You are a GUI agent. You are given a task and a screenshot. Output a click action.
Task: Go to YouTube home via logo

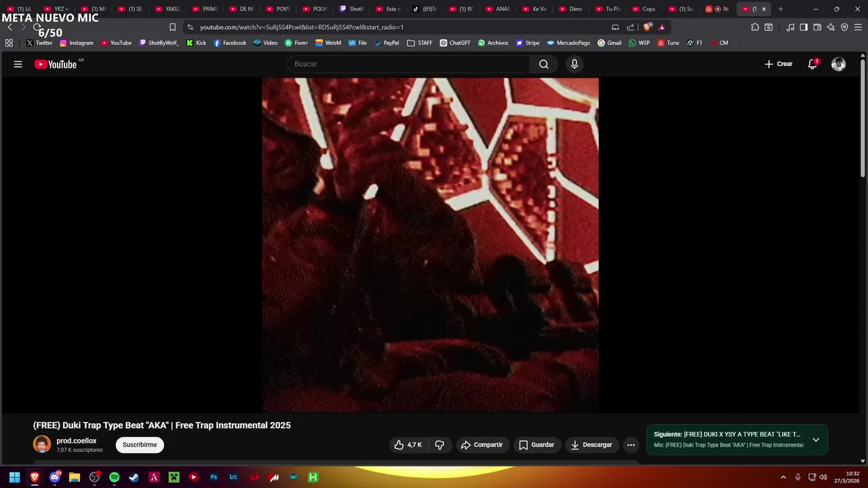56,64
